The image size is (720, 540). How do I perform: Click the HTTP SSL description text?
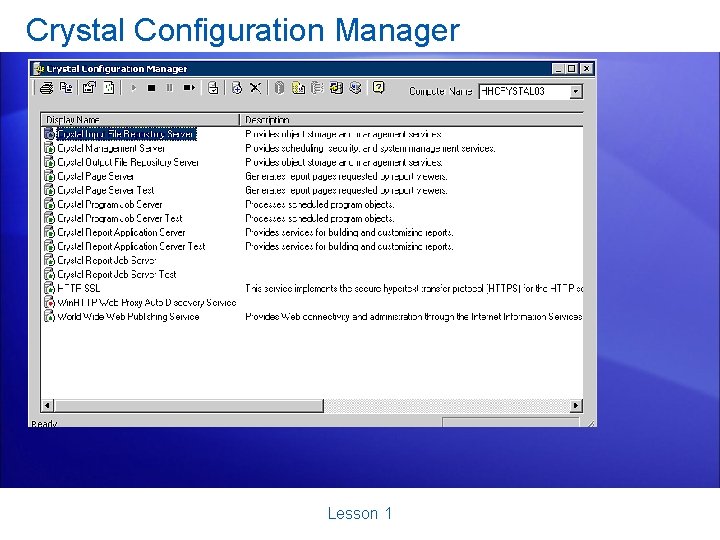[x=414, y=288]
